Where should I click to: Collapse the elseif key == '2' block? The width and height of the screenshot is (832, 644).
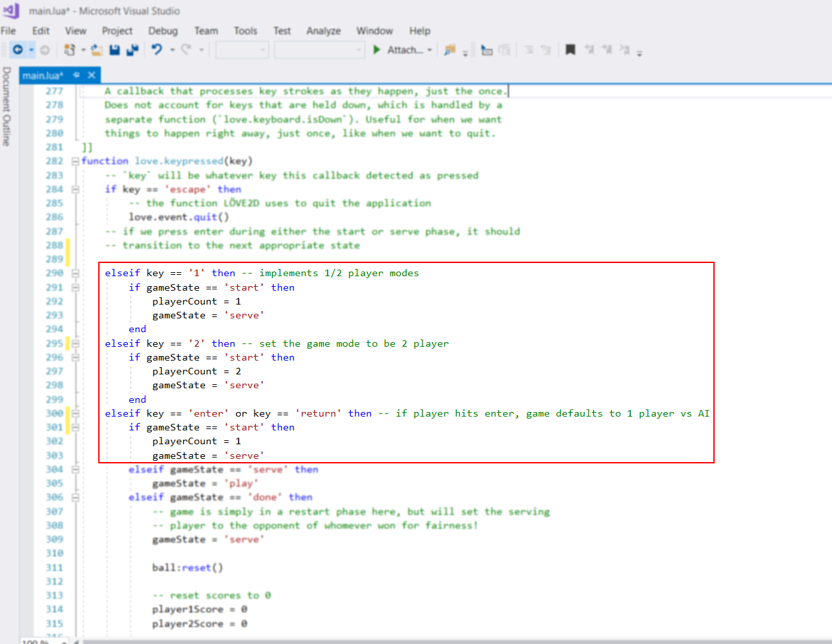coord(75,343)
